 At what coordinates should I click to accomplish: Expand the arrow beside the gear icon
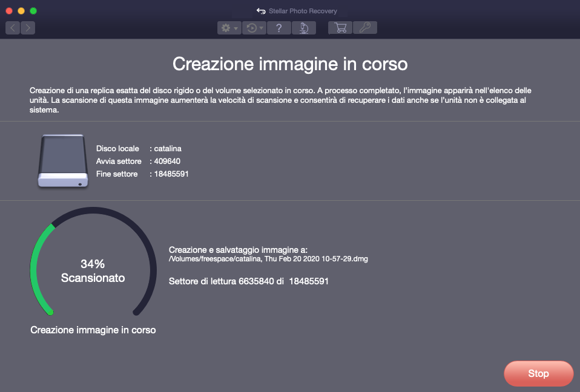(236, 28)
